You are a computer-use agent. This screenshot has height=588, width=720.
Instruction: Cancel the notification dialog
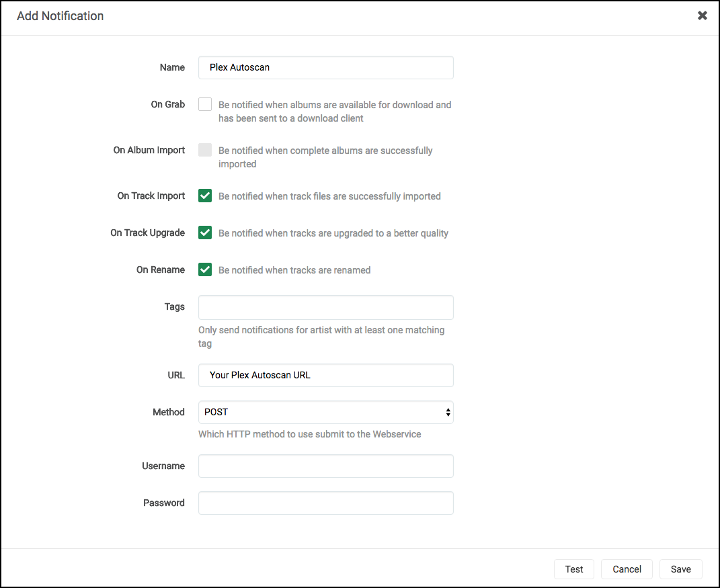click(627, 569)
